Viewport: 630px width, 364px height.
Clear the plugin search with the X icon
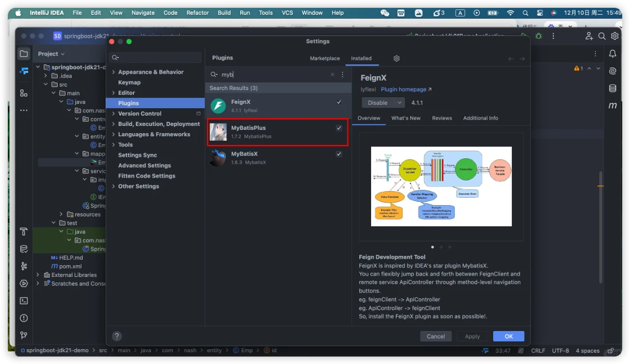point(332,74)
